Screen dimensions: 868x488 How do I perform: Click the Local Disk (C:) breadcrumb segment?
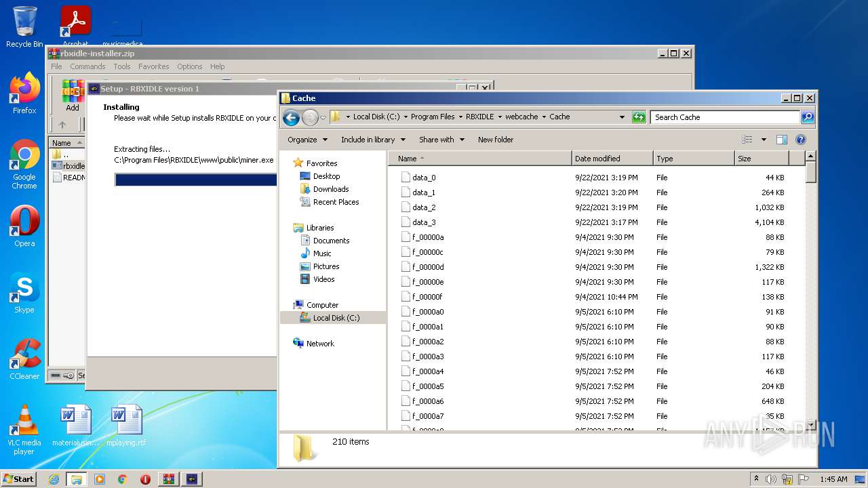[376, 117]
